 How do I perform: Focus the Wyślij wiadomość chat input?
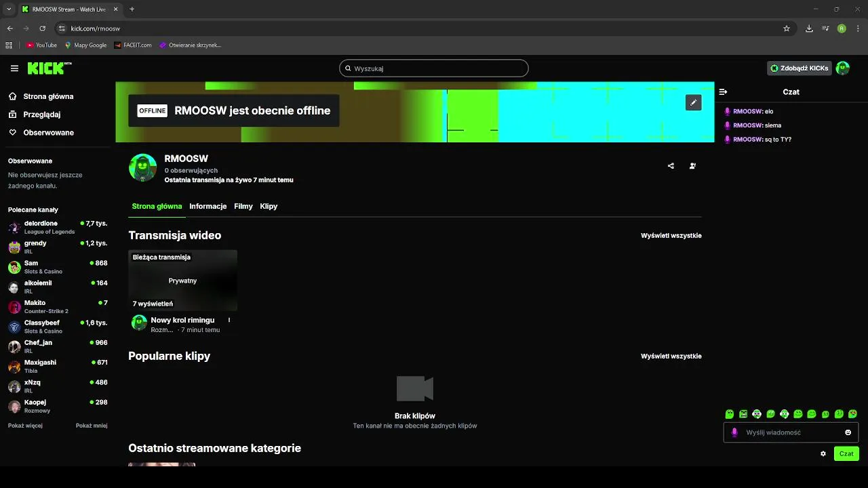click(791, 432)
